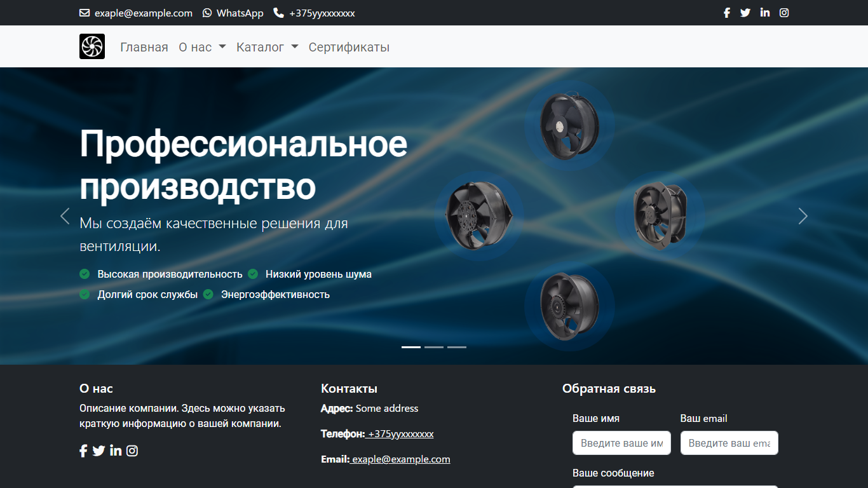Click the envelope icon in top bar
The image size is (868, 488).
click(85, 13)
